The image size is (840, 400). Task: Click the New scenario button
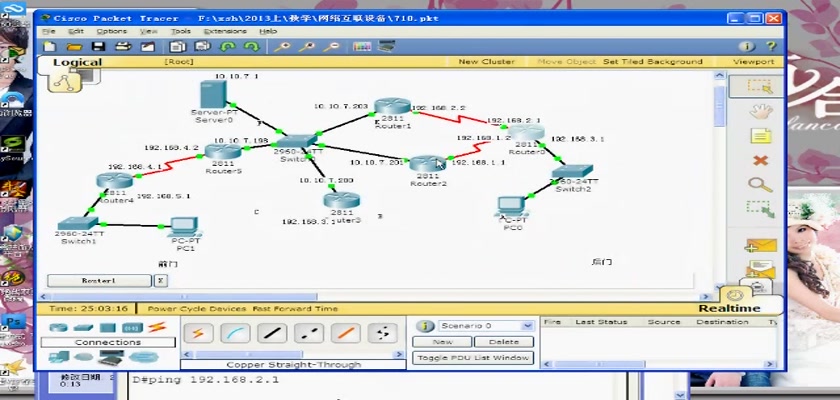point(442,342)
